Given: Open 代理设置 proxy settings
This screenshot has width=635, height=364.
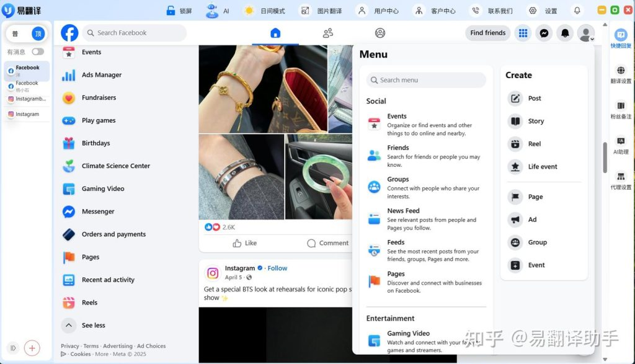Looking at the screenshot, I should tap(620, 179).
